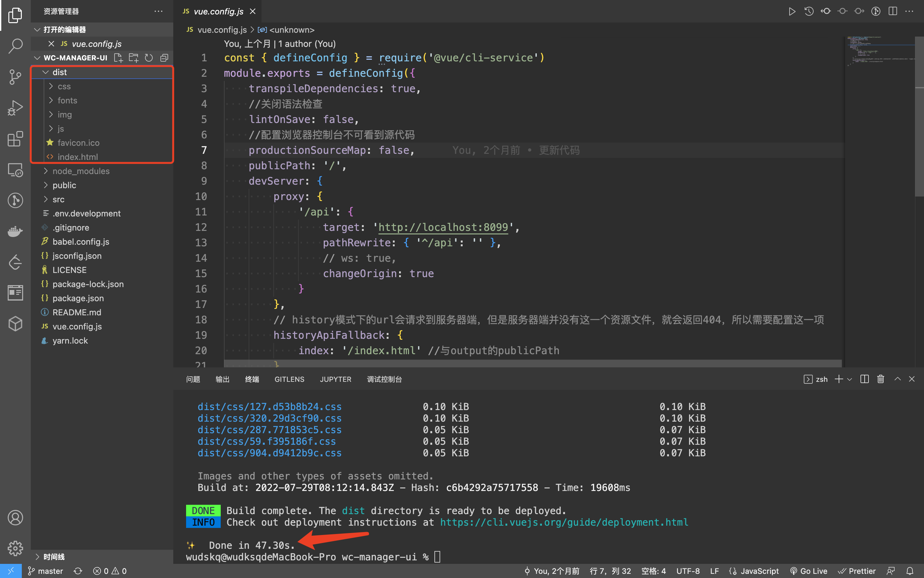This screenshot has height=578, width=924.
Task: Open yarn.lock in explorer
Action: click(x=102, y=341)
